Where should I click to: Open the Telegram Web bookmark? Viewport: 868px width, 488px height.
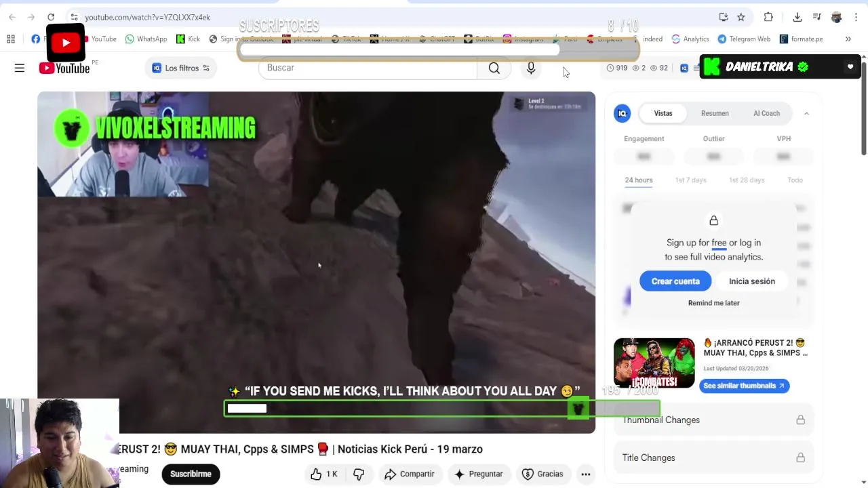(744, 39)
